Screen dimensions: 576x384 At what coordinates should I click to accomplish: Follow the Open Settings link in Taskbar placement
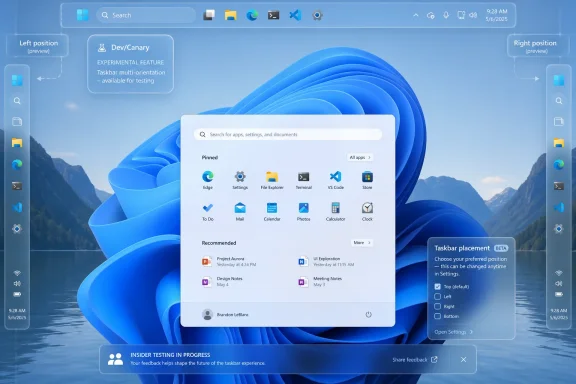(x=454, y=332)
